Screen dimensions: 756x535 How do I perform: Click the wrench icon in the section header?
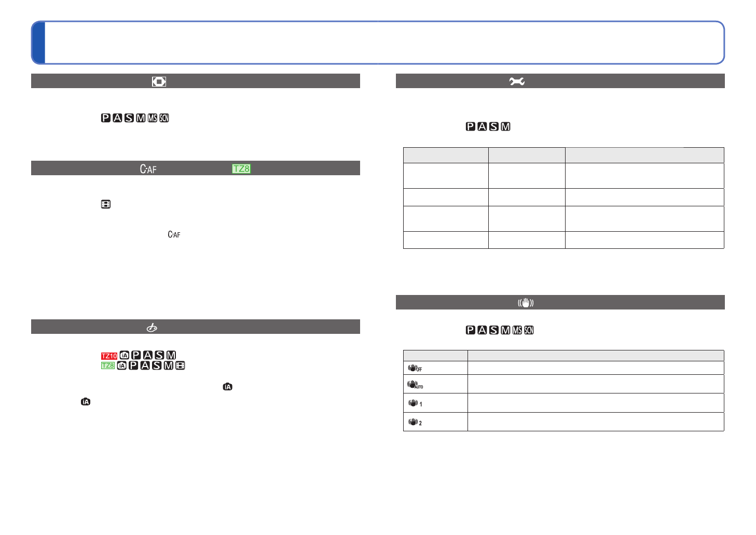tap(517, 81)
